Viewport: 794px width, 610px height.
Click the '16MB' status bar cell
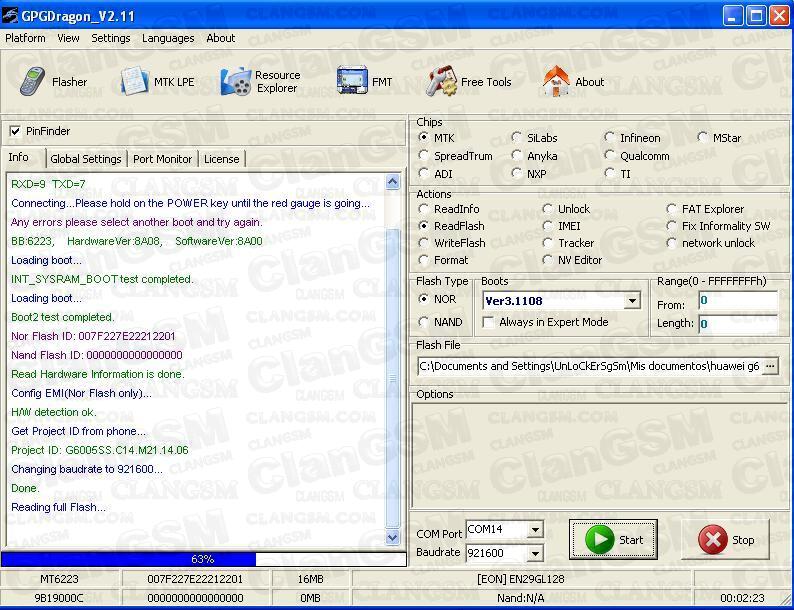pyautogui.click(x=310, y=579)
